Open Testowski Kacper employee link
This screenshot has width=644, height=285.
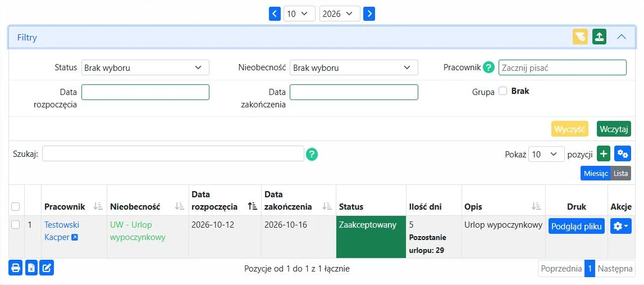click(x=62, y=230)
